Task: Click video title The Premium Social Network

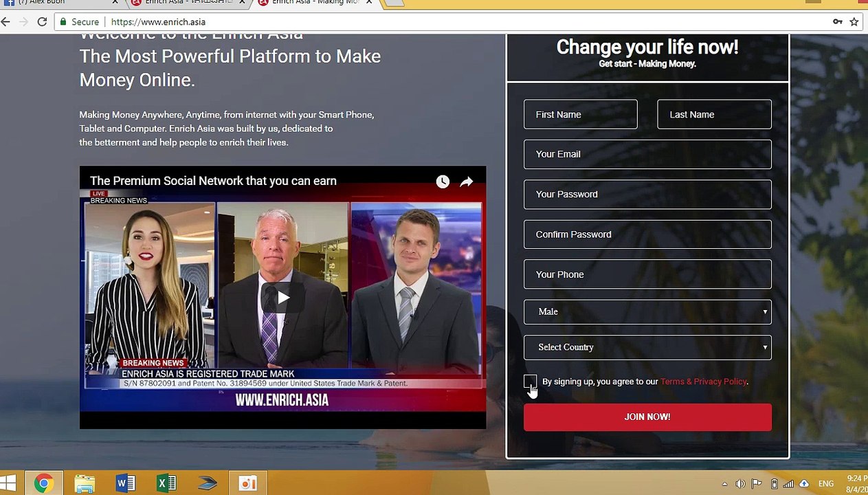Action: coord(213,181)
